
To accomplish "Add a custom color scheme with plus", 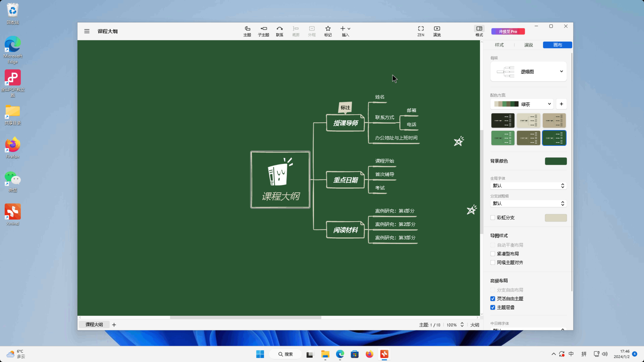I will tap(561, 104).
